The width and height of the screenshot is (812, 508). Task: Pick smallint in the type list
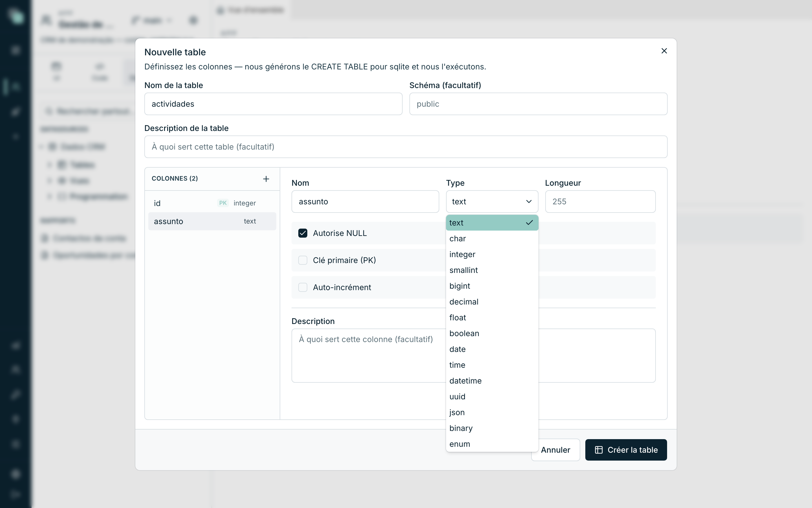(x=492, y=270)
